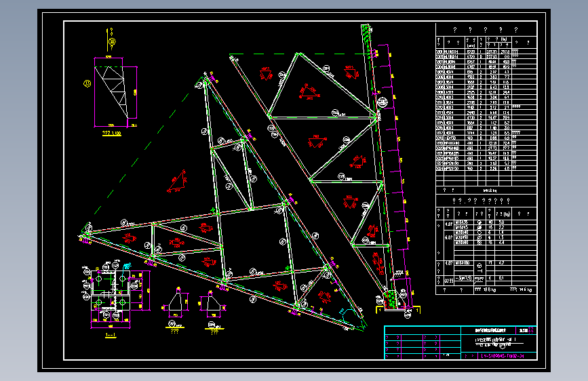Select the 18.6 kg total in bottom table row
The image size is (588, 381).
(x=485, y=290)
